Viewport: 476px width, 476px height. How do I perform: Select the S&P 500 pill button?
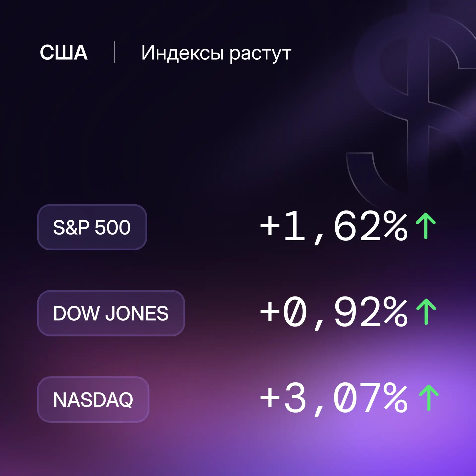pos(92,227)
